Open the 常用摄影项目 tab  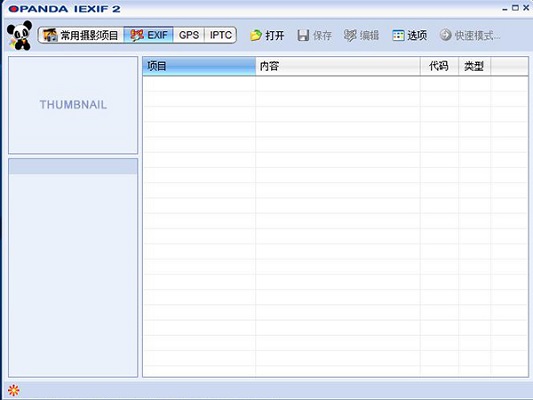(81, 35)
